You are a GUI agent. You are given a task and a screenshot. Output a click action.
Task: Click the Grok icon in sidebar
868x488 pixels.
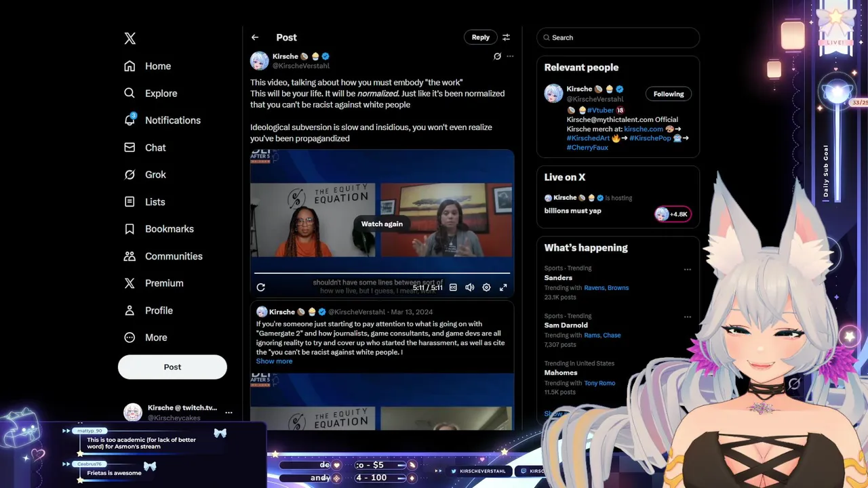130,174
